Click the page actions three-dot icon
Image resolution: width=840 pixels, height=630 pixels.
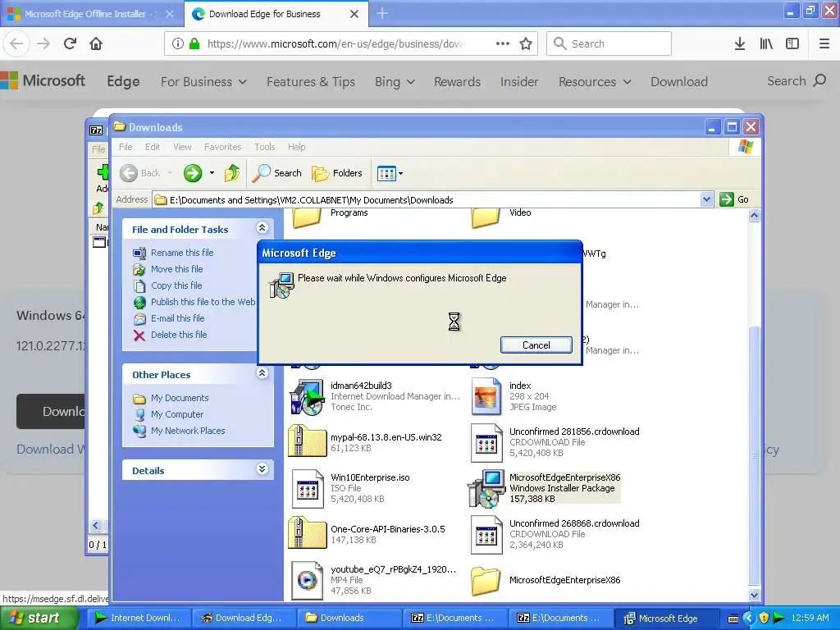(x=503, y=43)
